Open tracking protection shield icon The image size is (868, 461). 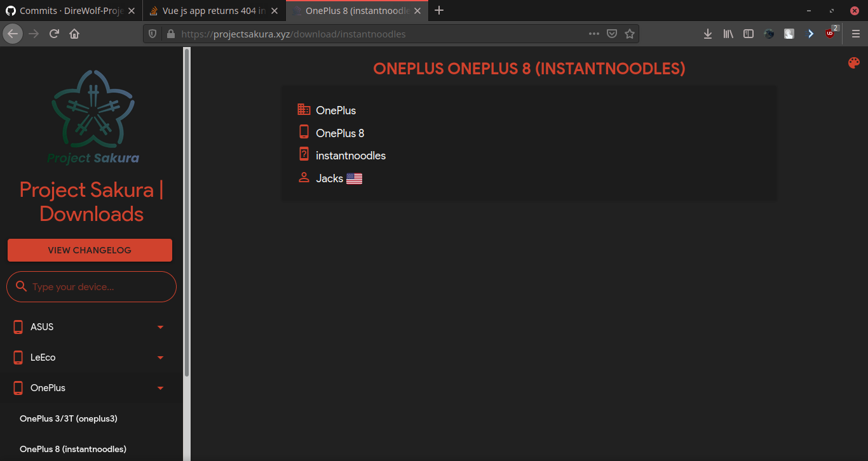pyautogui.click(x=153, y=34)
